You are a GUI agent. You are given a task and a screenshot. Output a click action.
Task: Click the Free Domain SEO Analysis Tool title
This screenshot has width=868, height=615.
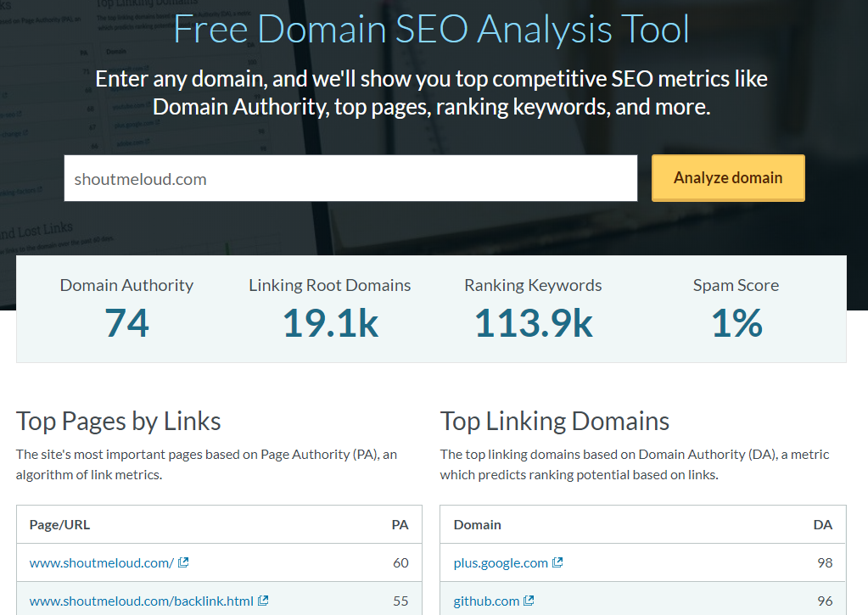pyautogui.click(x=431, y=29)
